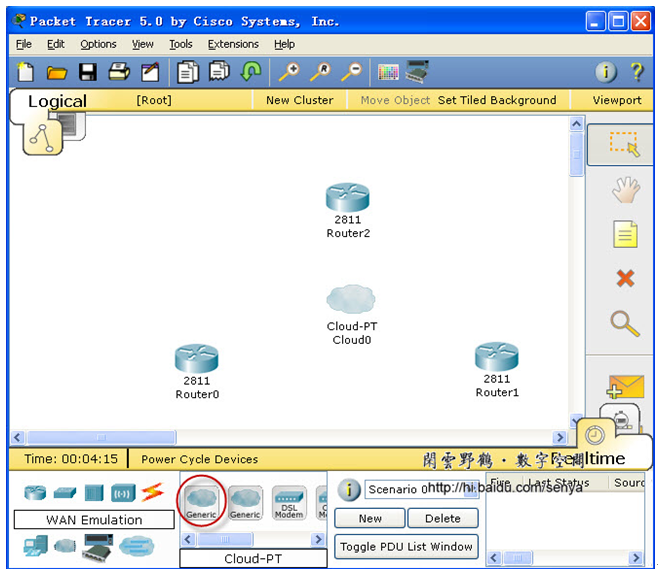
Task: Pick the Generic cloud circled in red
Action: click(201, 502)
